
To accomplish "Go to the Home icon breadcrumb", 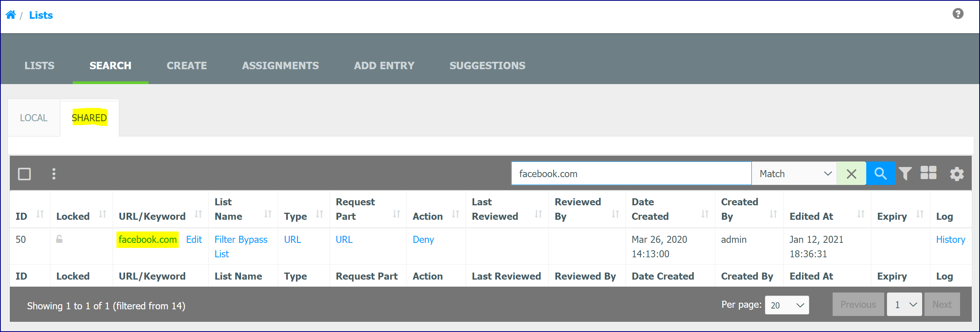I will click(11, 15).
